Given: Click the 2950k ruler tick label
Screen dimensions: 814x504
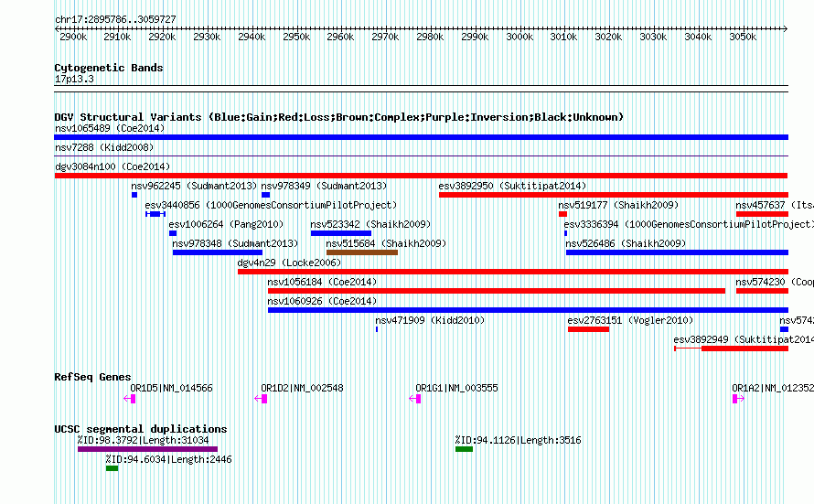Looking at the screenshot, I should click(296, 37).
